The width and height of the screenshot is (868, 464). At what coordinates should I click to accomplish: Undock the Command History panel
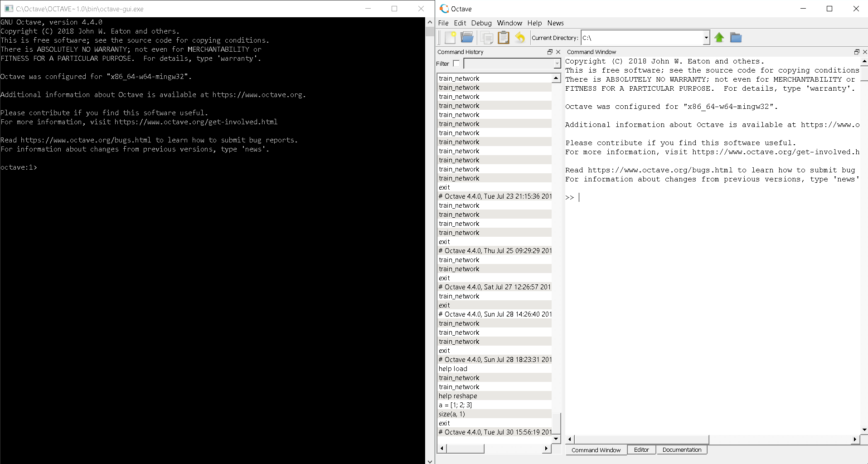(x=550, y=52)
